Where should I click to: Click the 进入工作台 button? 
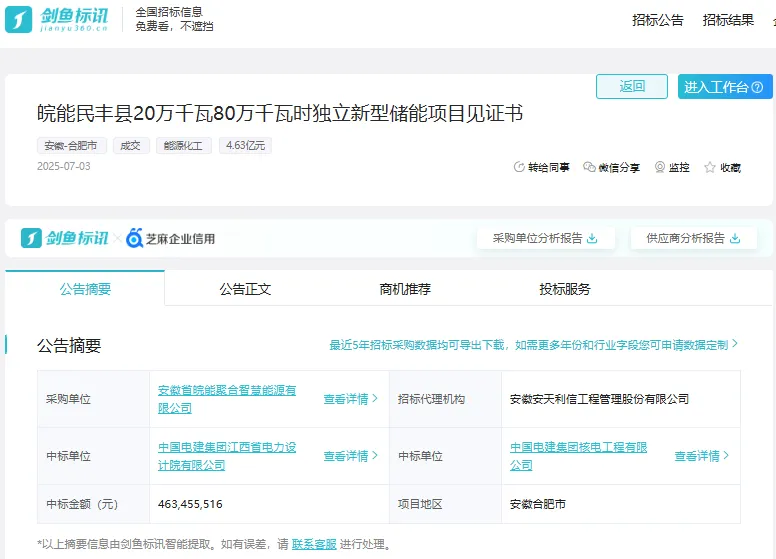click(724, 87)
